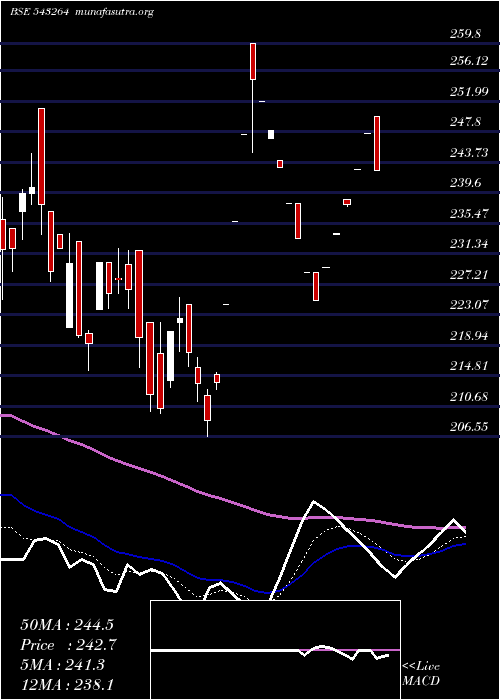500x700 pixels.
Task: Click the 206.55 price axis label
Action: tap(469, 427)
